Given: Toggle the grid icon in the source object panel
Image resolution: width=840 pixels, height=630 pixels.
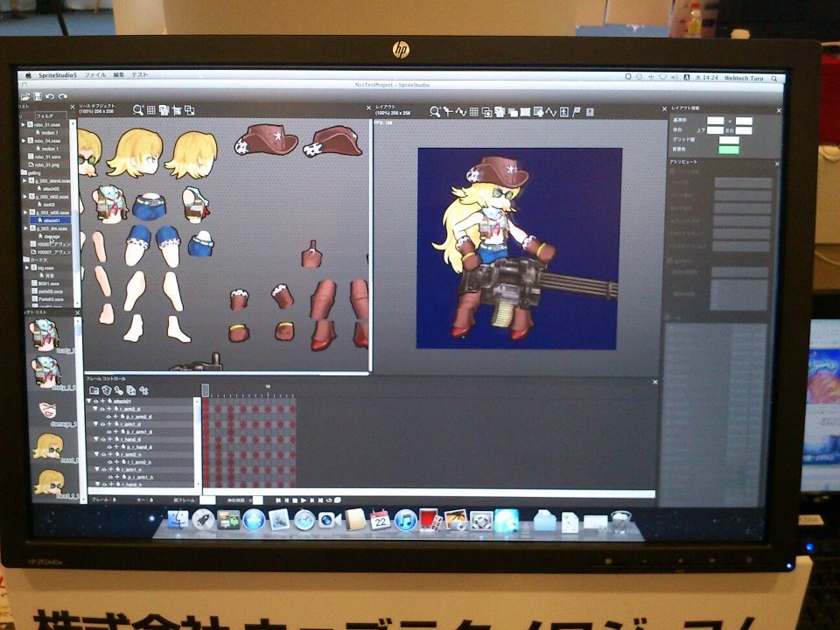Looking at the screenshot, I should click(x=151, y=110).
